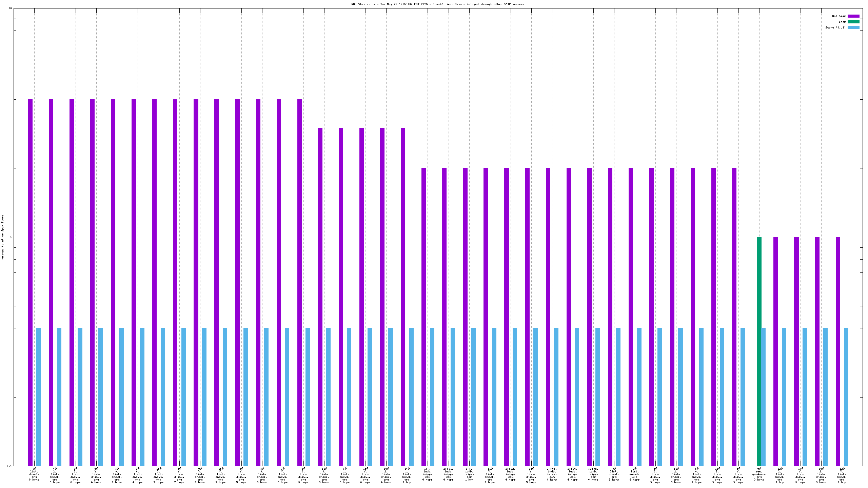This screenshot has height=488, width=868.
Task: Click the 'Not Spam' legend label
Action: (839, 16)
